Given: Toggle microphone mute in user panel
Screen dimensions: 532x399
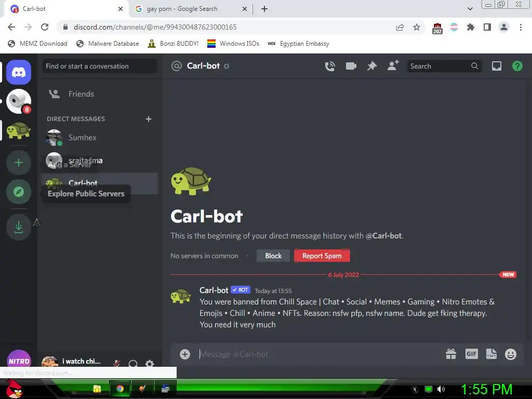Looking at the screenshot, I should (117, 363).
